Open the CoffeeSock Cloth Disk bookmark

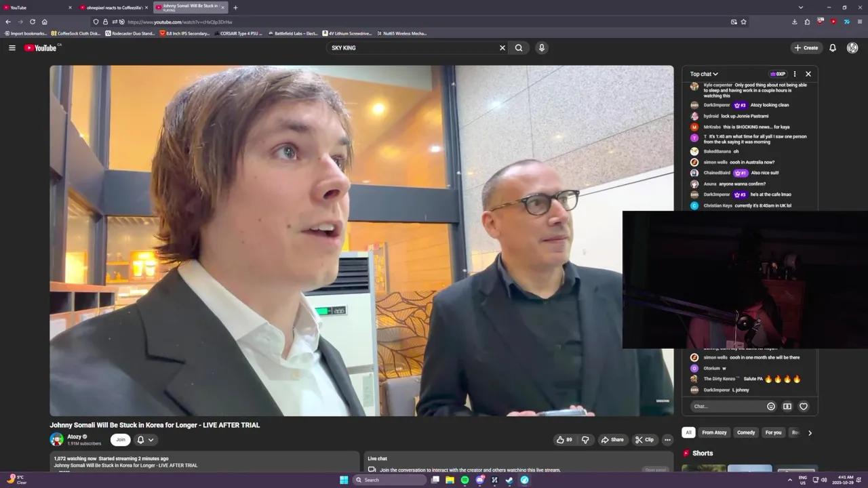click(x=76, y=33)
